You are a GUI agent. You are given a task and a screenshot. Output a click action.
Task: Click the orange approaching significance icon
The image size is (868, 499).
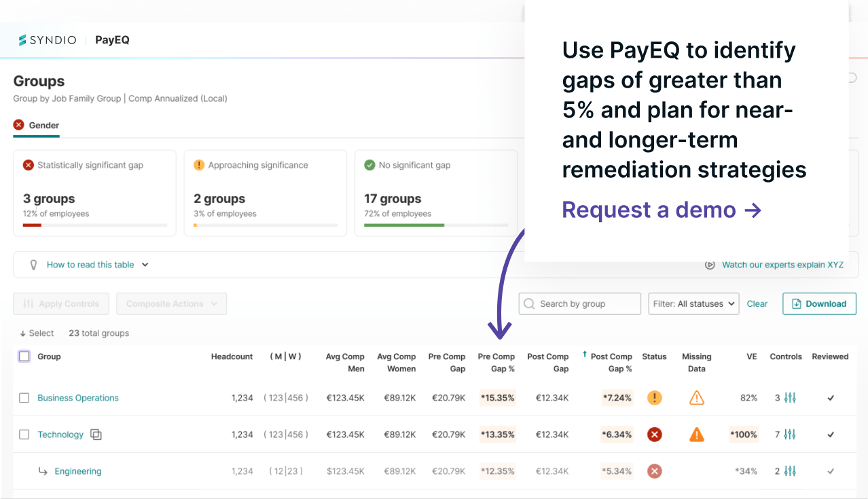point(199,165)
